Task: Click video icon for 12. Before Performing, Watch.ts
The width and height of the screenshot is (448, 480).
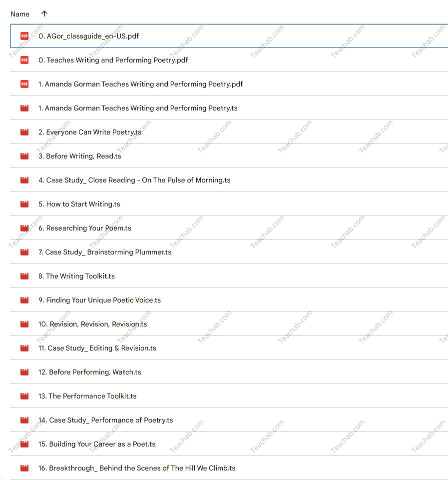Action: pos(24,372)
